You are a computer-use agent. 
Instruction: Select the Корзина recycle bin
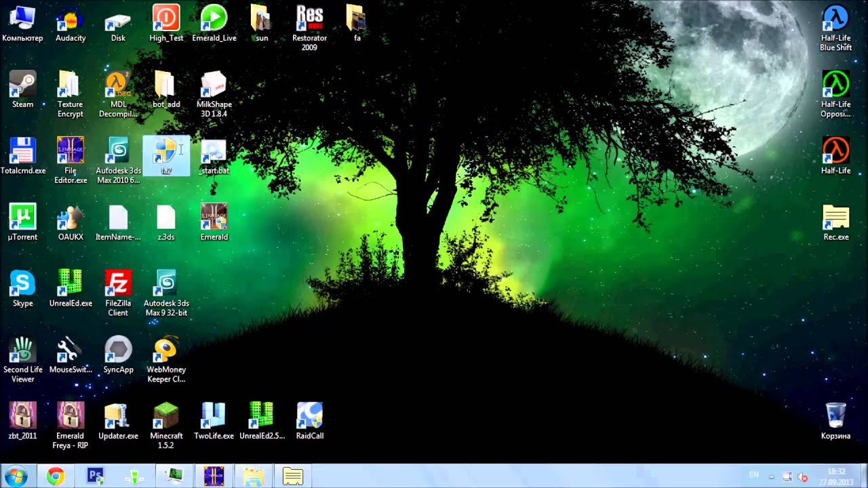click(x=835, y=422)
